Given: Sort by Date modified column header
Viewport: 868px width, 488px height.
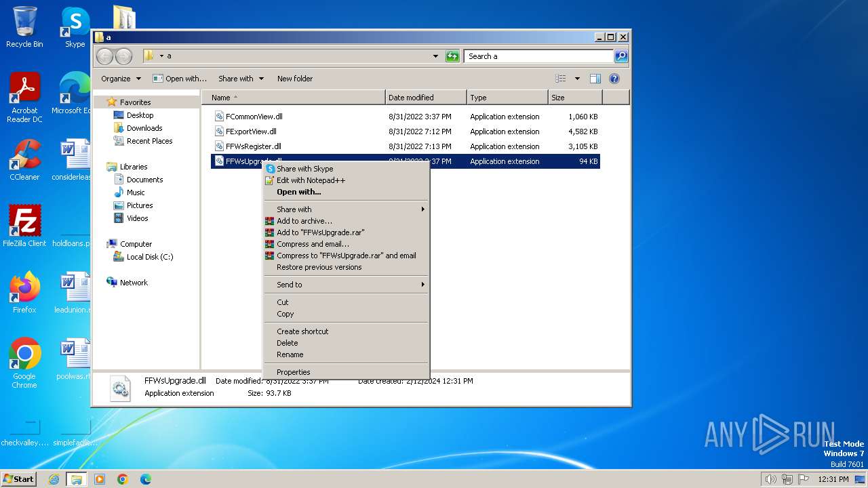Looking at the screenshot, I should [x=426, y=98].
